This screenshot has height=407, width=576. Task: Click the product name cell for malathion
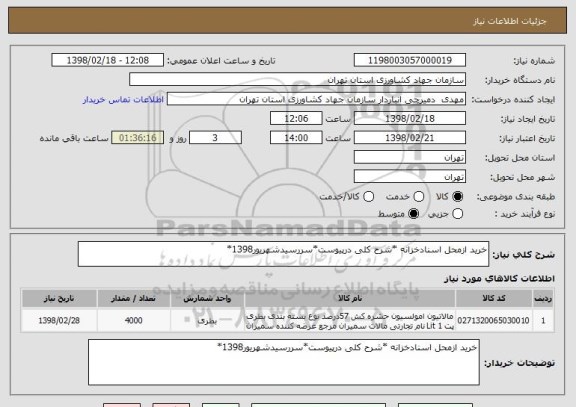tap(350, 321)
